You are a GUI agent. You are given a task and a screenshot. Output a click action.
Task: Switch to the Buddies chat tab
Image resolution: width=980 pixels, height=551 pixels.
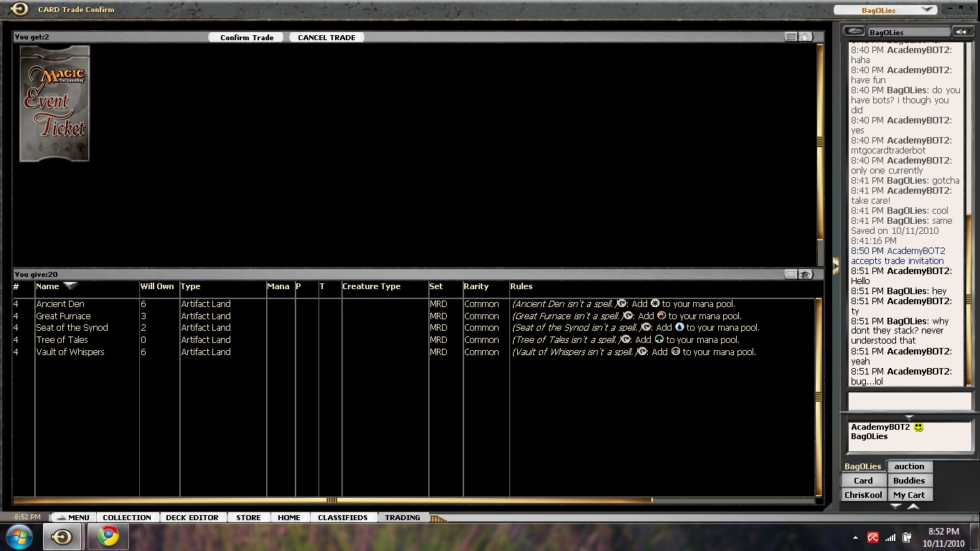click(x=909, y=481)
